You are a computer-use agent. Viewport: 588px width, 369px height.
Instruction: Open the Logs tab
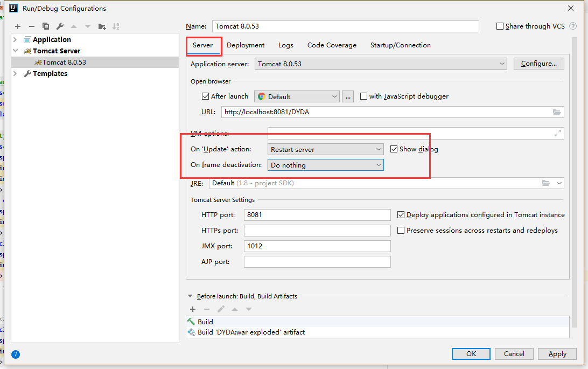(x=286, y=45)
